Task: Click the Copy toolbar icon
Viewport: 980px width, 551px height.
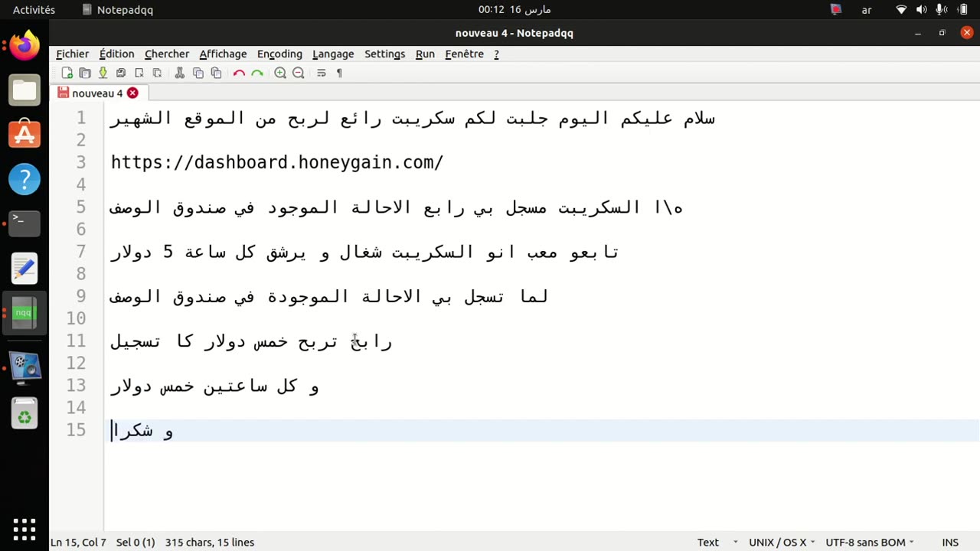Action: click(198, 73)
